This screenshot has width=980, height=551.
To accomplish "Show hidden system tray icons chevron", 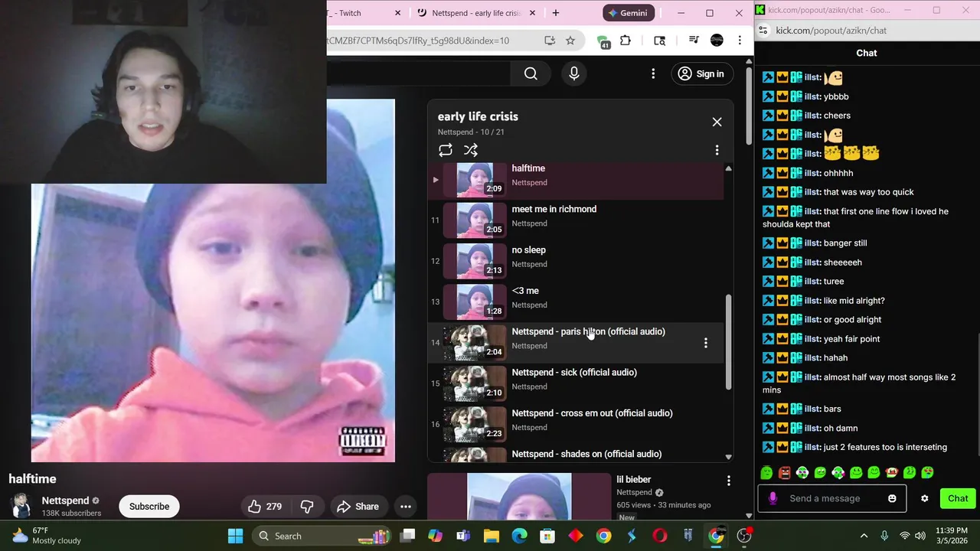I will [x=864, y=536].
